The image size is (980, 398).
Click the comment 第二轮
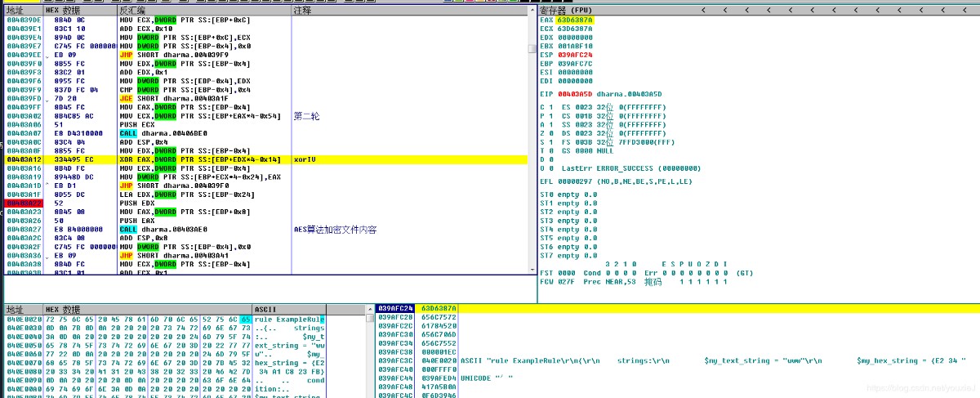[x=306, y=117]
